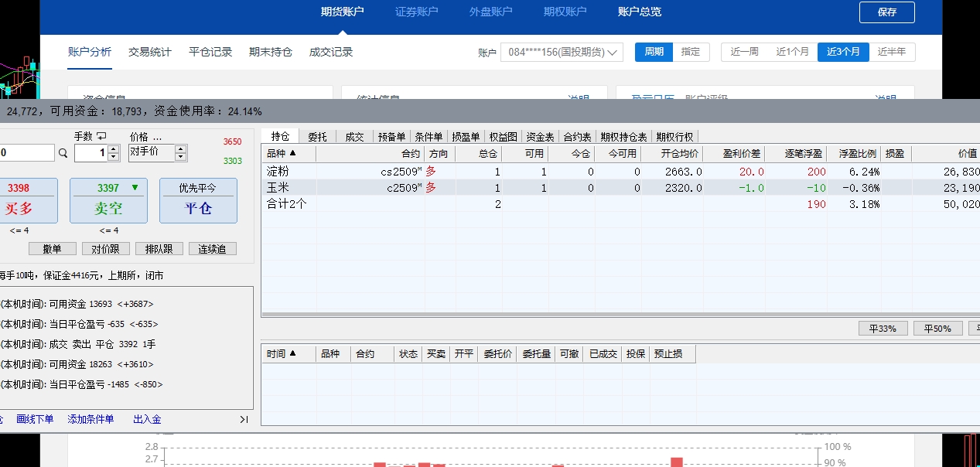This screenshot has width=980, height=467.
Task: Switch to the 证券账户 top tab
Action: [416, 12]
